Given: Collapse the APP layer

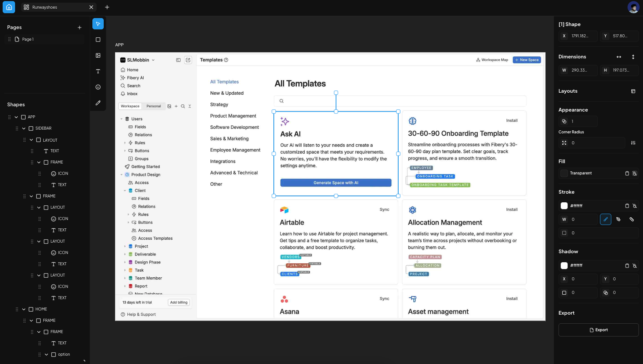Looking at the screenshot, I should click(16, 117).
